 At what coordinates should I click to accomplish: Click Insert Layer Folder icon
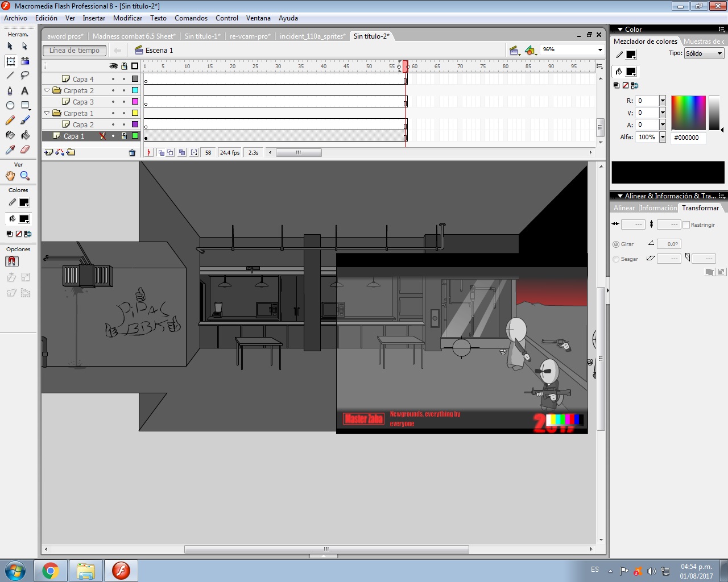[x=71, y=152]
